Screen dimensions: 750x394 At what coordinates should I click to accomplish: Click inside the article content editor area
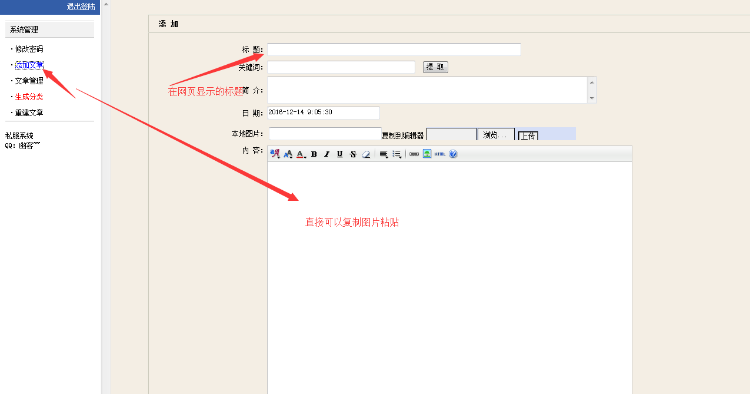[450, 277]
